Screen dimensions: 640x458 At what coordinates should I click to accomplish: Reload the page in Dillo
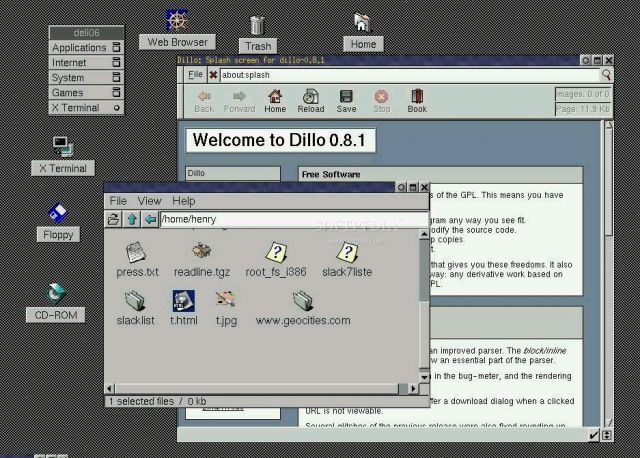click(x=311, y=101)
